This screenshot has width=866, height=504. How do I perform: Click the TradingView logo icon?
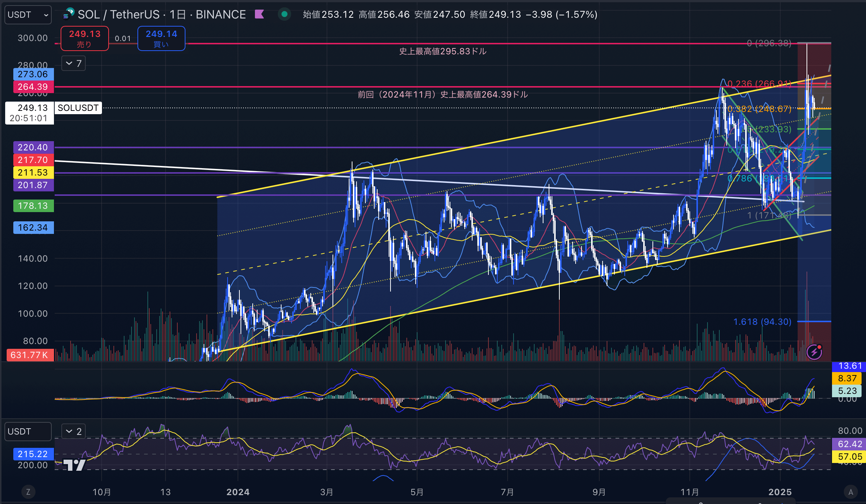click(74, 465)
